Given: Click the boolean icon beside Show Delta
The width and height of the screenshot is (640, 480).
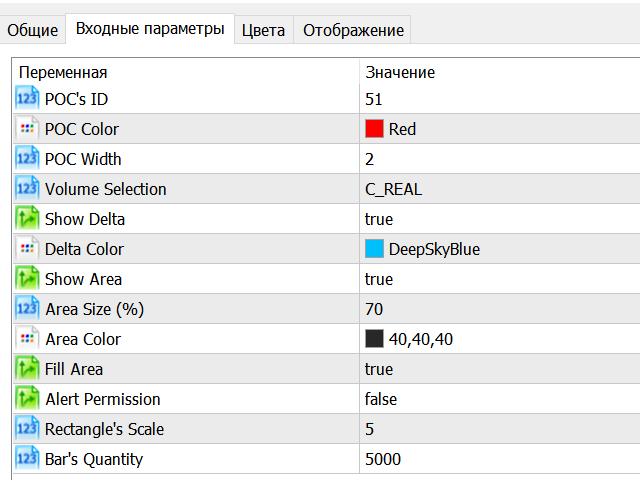Looking at the screenshot, I should (x=27, y=218).
